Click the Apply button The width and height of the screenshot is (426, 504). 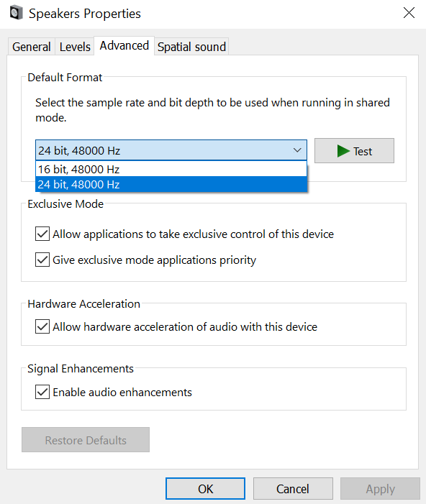tap(381, 489)
